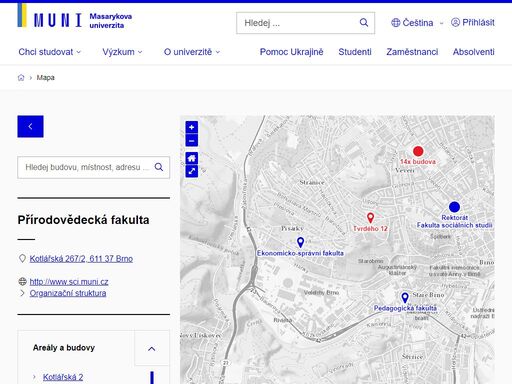Click the user icon beside Přihlásit
Image resolution: width=512 pixels, height=384 pixels.
455,22
